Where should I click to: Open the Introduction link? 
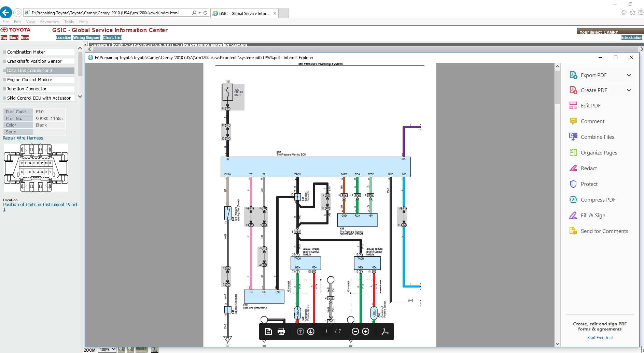click(631, 38)
